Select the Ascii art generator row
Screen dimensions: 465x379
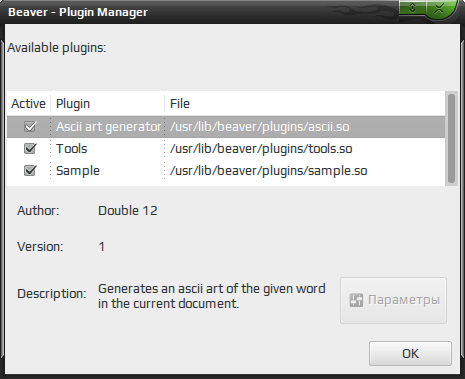tap(226, 127)
